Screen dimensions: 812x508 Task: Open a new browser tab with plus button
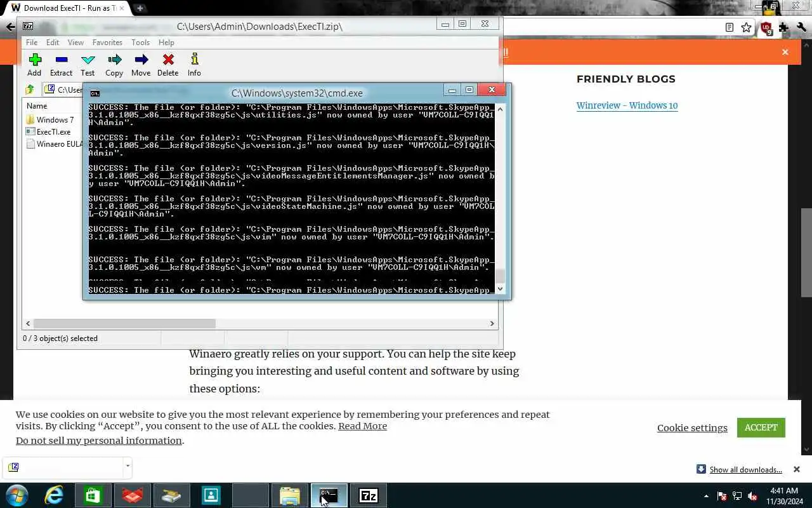tap(140, 8)
